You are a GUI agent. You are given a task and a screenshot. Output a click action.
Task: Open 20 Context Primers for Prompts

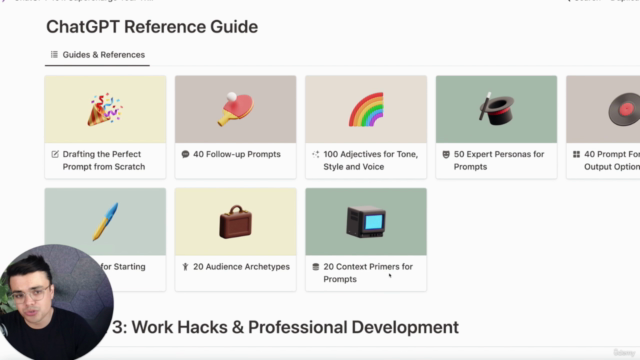[368, 273]
